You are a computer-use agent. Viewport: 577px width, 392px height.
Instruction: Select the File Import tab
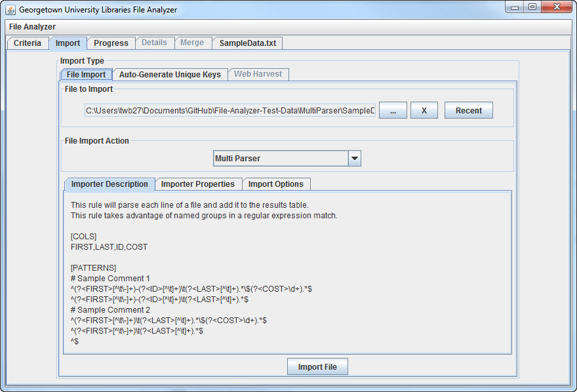tap(86, 75)
